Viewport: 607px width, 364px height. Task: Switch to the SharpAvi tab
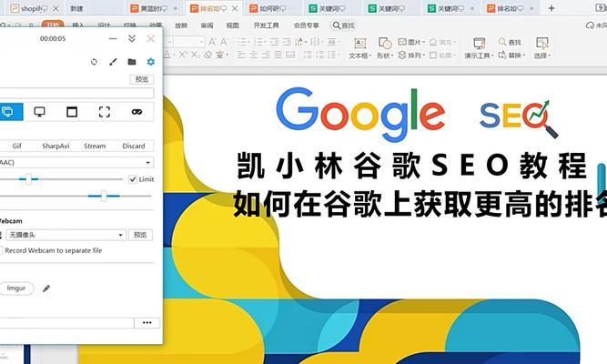point(56,146)
